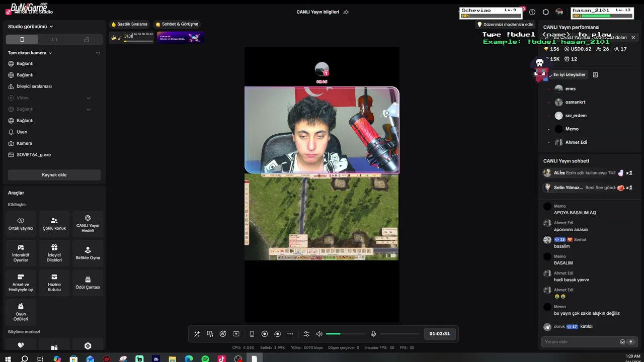The height and width of the screenshot is (362, 644).
Task: Switch to landscape layout mode
Action: tap(54, 40)
